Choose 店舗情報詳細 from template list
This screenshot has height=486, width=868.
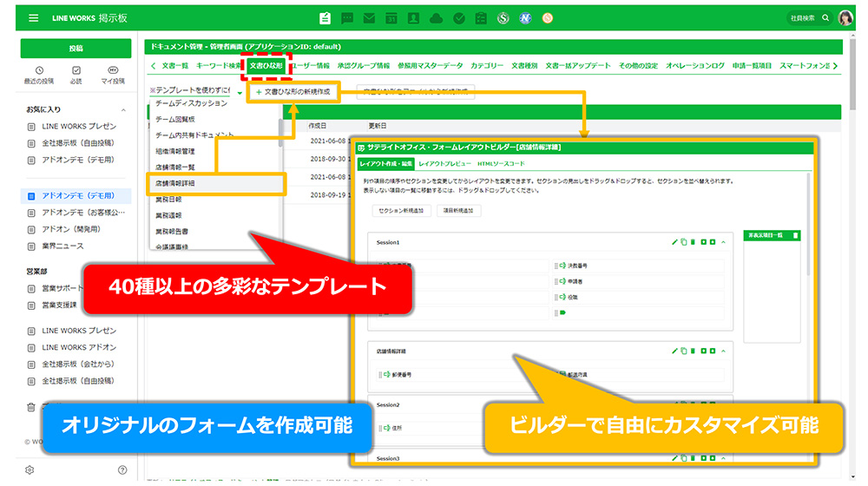[x=216, y=183]
